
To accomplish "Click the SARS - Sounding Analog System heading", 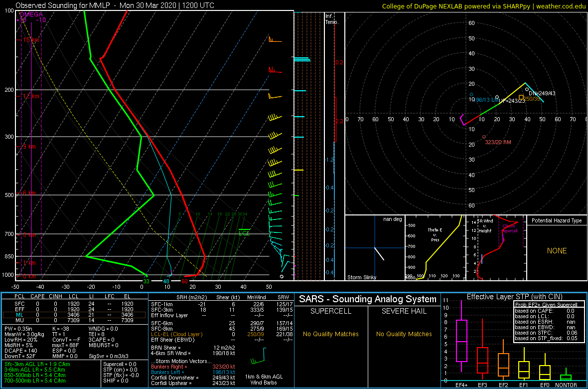I will [368, 299].
